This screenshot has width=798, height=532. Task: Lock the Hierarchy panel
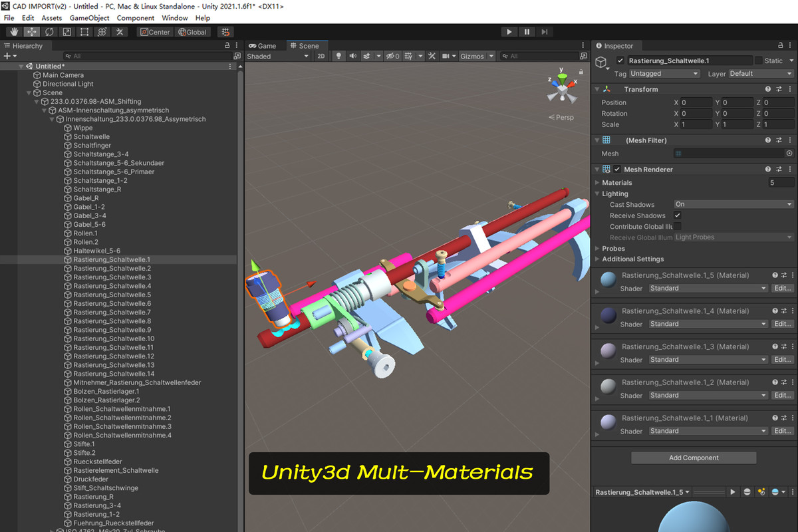click(x=227, y=46)
